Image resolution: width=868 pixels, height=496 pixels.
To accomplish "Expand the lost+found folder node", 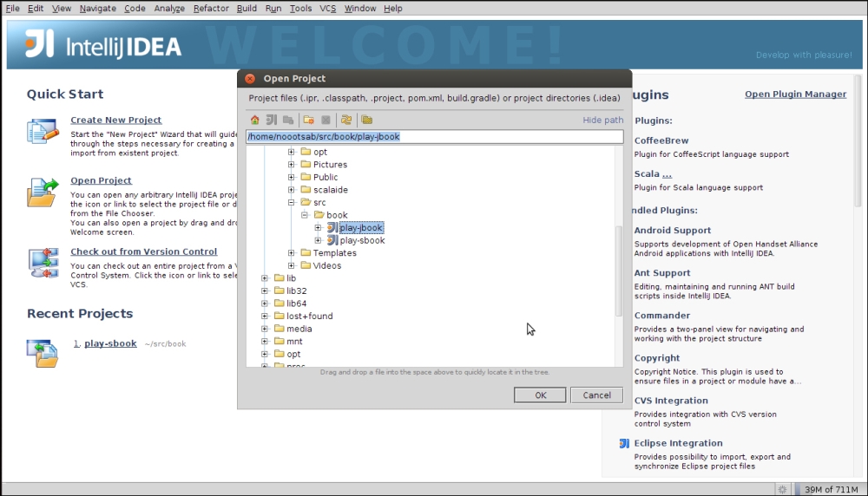I will pyautogui.click(x=265, y=317).
